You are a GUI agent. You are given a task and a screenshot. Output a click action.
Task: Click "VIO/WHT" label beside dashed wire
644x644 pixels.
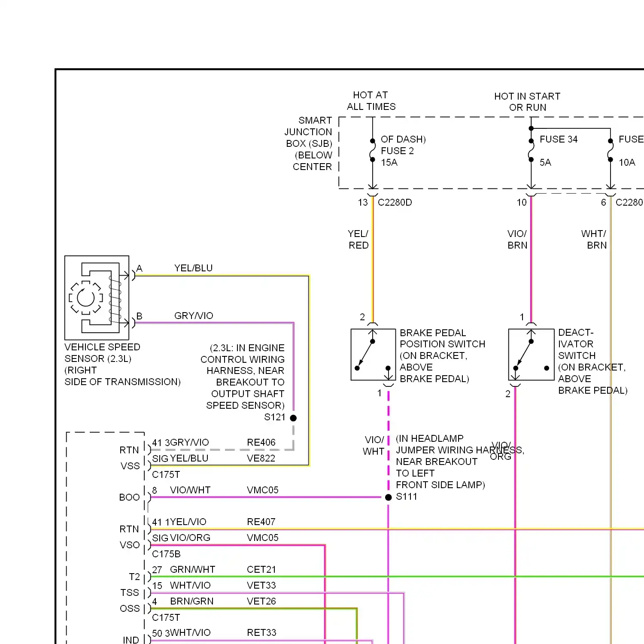tap(374, 446)
